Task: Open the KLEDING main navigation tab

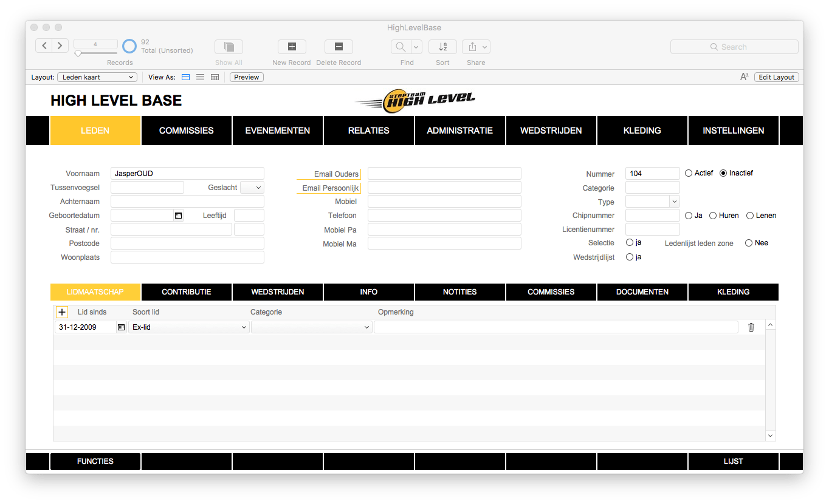Action: pos(642,131)
